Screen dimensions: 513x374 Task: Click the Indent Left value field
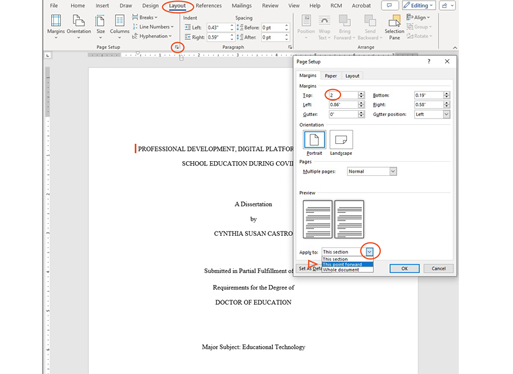click(218, 27)
